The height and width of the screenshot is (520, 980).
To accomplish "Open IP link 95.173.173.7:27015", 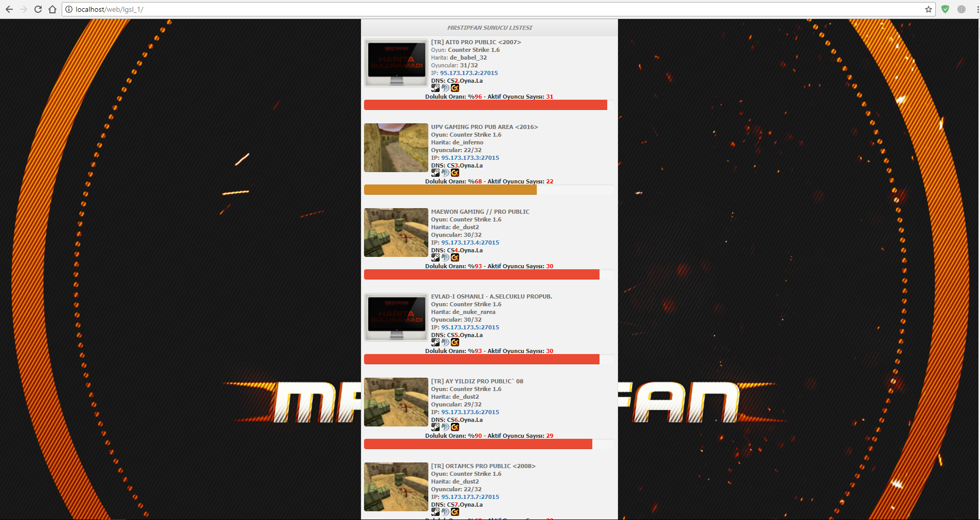I will tap(470, 497).
